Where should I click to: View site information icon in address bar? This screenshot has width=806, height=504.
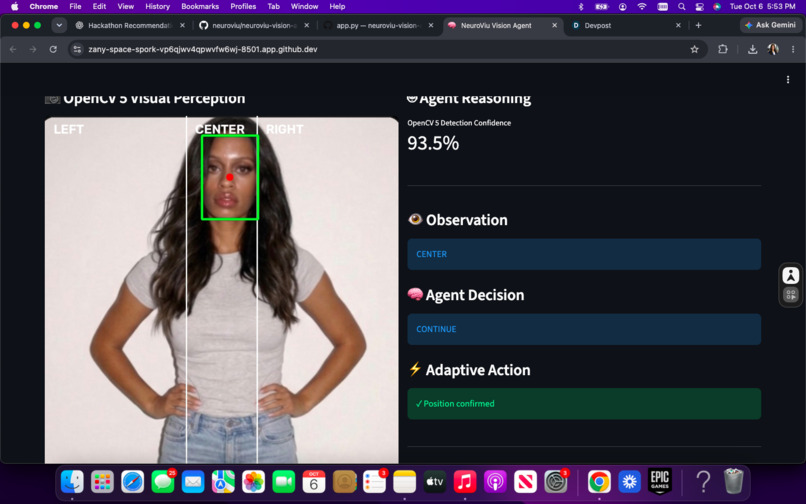[x=77, y=49]
